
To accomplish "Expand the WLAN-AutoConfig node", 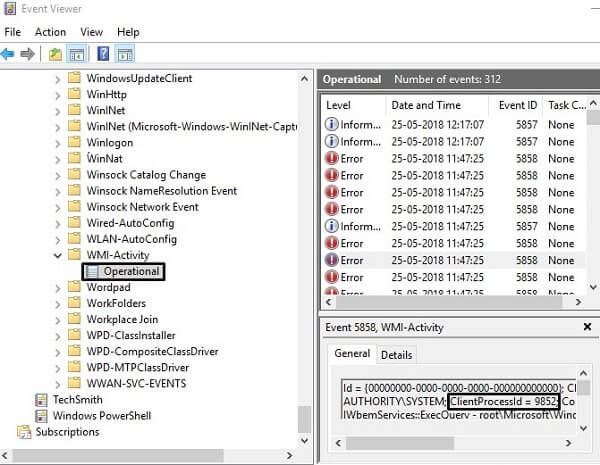I will coord(58,240).
